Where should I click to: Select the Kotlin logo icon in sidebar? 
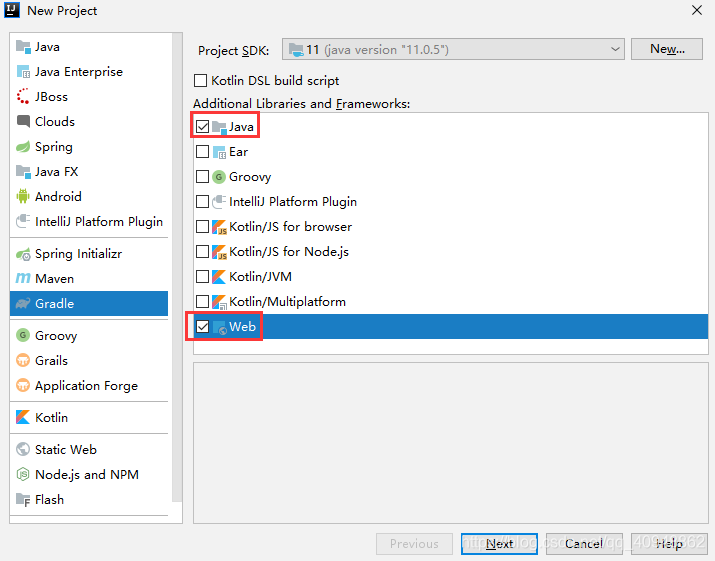[23, 418]
